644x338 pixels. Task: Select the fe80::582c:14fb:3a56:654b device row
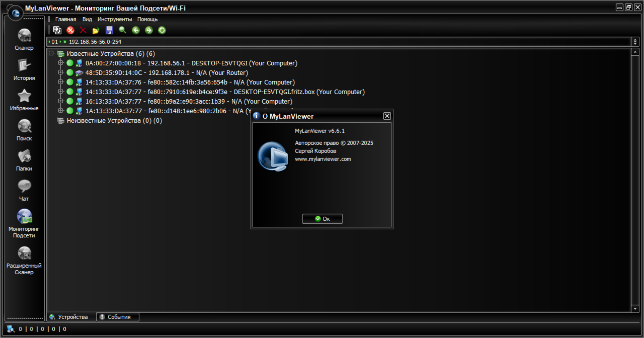[x=190, y=82]
